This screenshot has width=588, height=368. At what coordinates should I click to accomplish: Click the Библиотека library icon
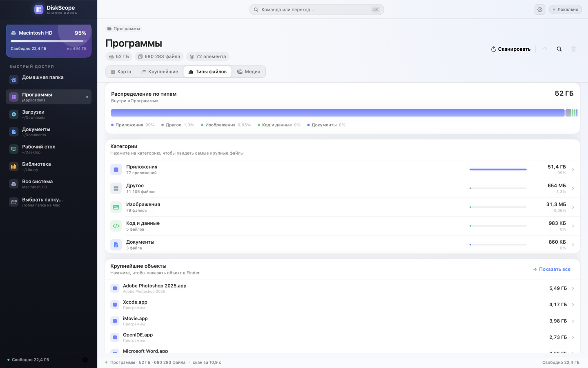coord(14,166)
